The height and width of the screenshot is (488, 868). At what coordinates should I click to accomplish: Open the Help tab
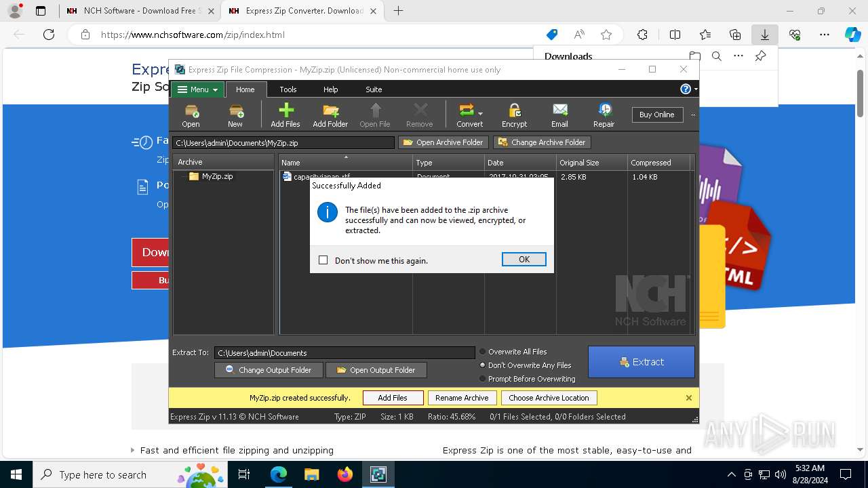pos(330,89)
